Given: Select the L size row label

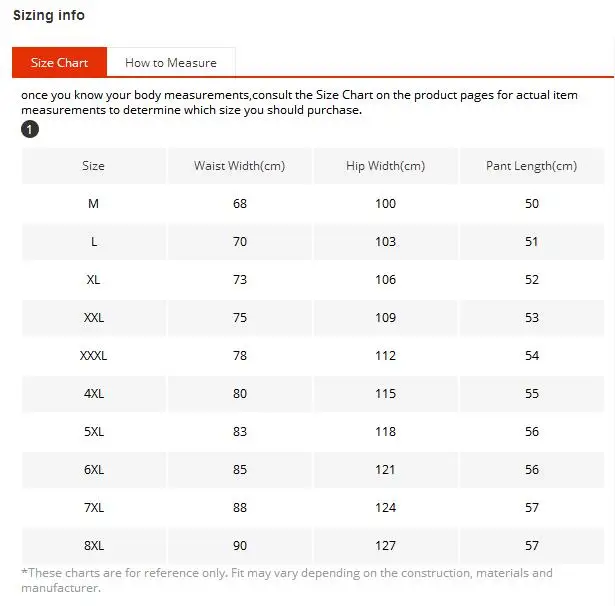Looking at the screenshot, I should (x=94, y=242).
